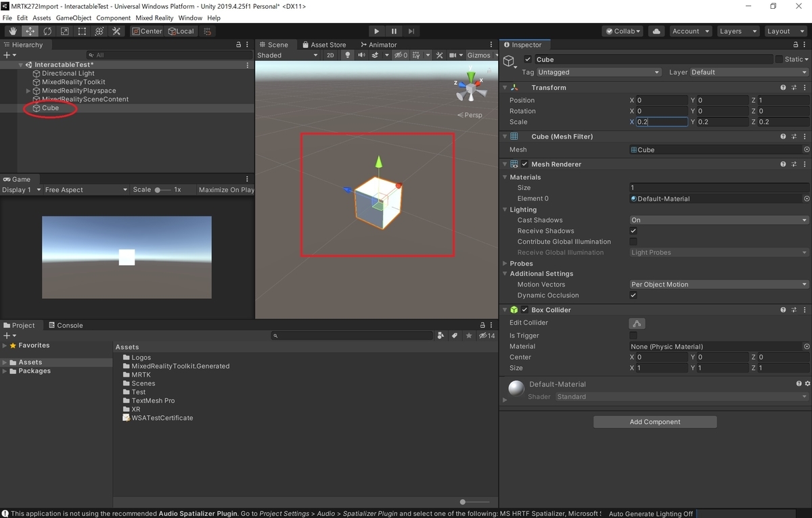Click the Step frame button

pos(411,31)
